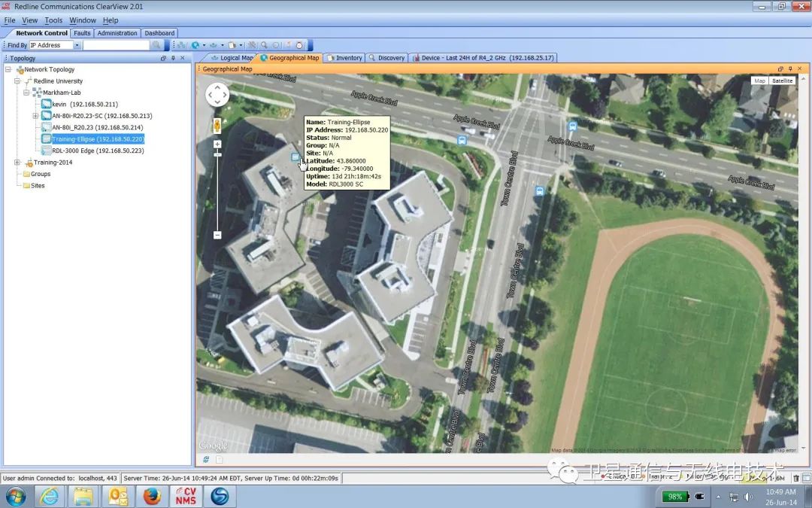This screenshot has height=508, width=812.
Task: Open the logical map toolbar dropdown arrow
Action: [223, 45]
